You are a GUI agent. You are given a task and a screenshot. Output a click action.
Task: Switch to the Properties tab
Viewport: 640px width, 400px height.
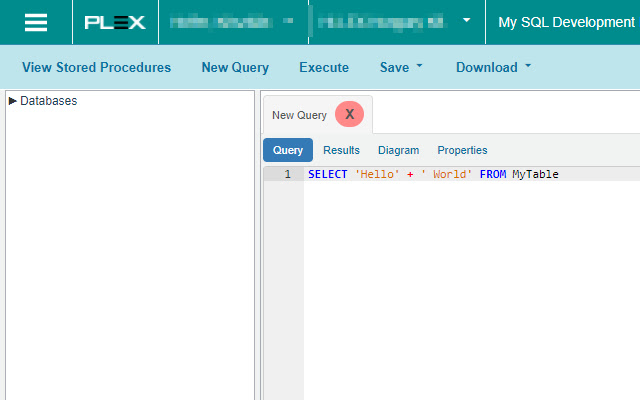coord(462,150)
